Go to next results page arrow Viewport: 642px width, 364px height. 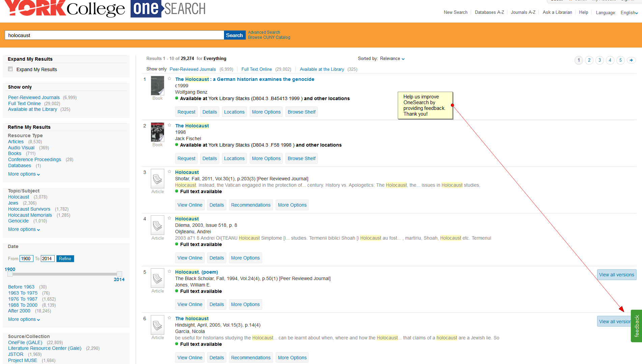click(x=631, y=60)
